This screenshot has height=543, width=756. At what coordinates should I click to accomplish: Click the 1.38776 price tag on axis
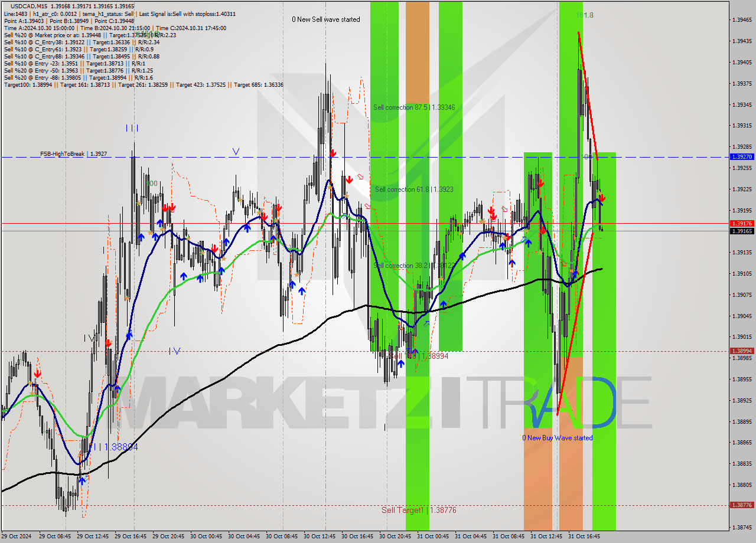[742, 505]
